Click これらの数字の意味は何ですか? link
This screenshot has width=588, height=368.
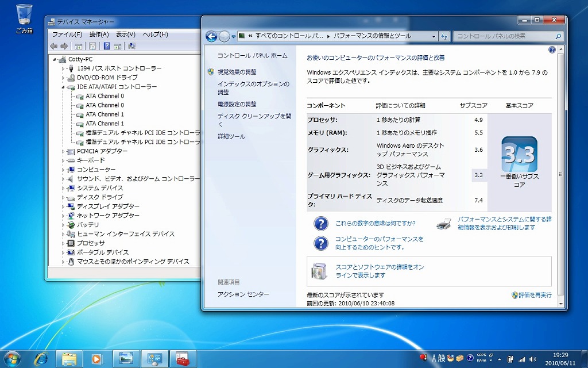375,224
